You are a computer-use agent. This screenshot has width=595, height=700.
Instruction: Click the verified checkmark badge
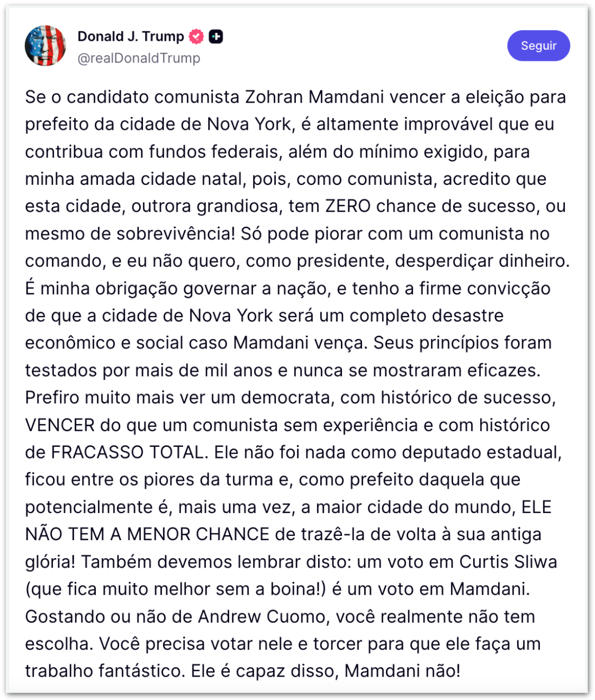(x=196, y=37)
